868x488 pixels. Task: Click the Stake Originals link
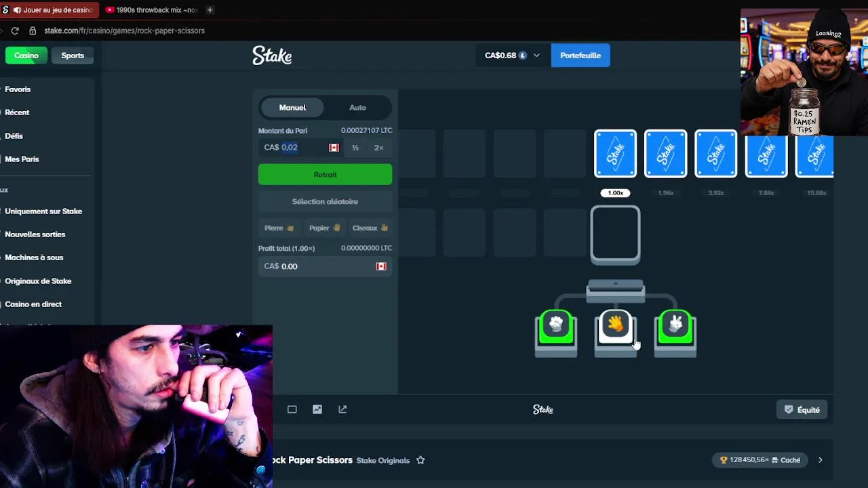383,461
